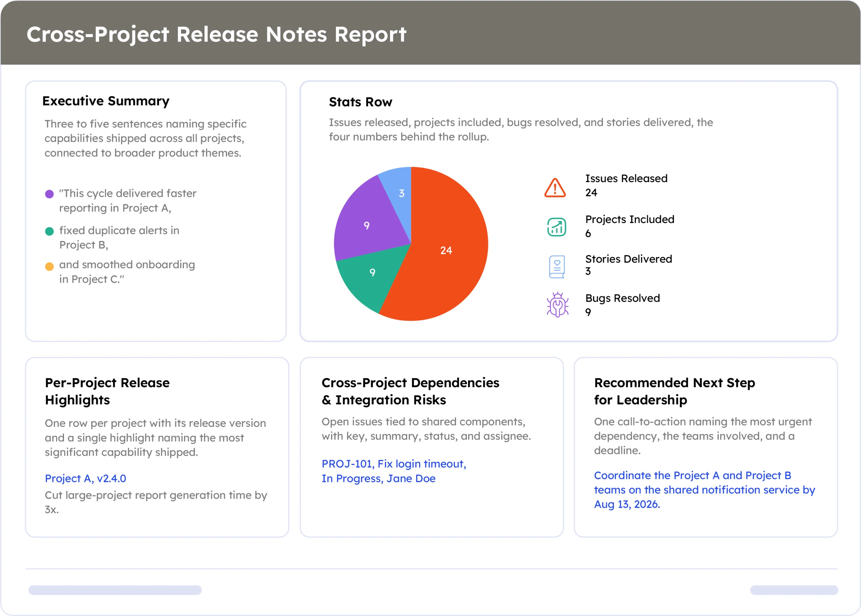The width and height of the screenshot is (861, 616).
Task: Click the text 'fixed duplicate alerts in Project B,'
Action: pos(119,238)
